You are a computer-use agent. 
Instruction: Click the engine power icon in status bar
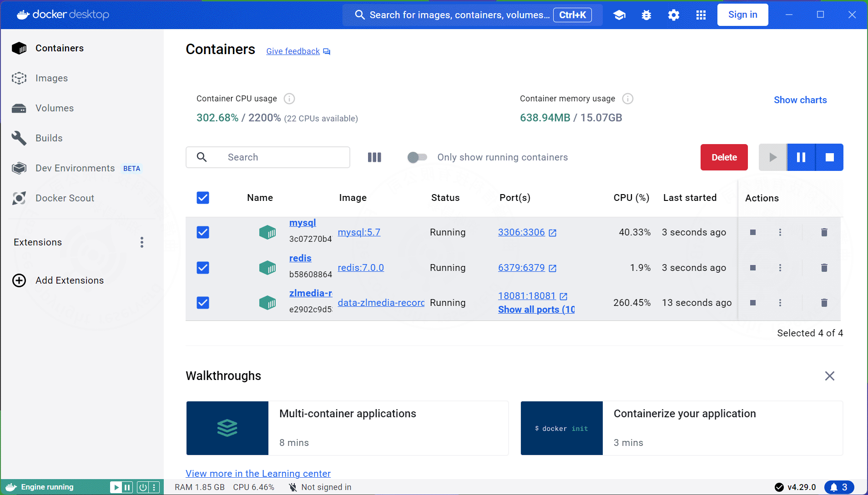click(x=143, y=487)
